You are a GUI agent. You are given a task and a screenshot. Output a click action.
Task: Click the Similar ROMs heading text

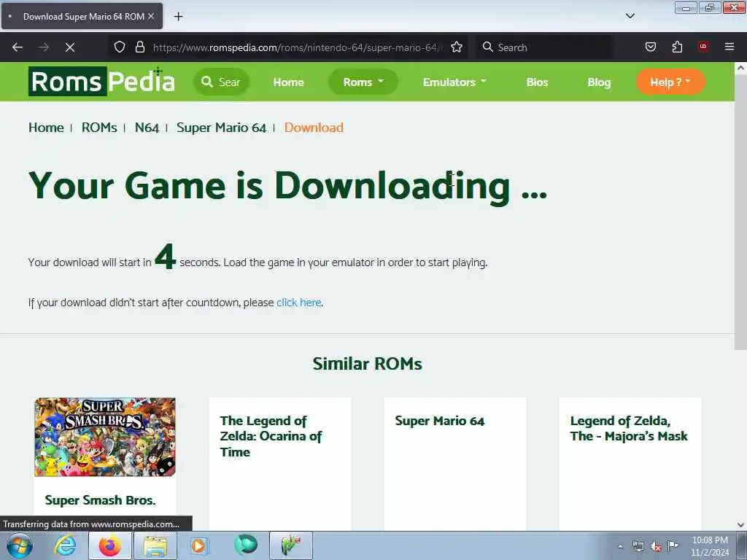pos(368,364)
